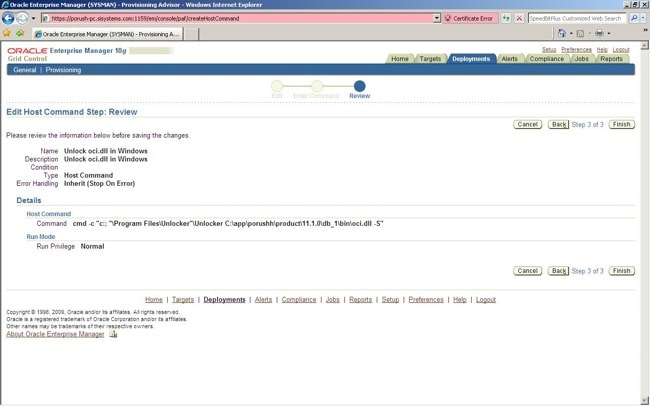Screen dimensions: 650x406
Task: Click the browser Home toolbar icon
Action: pos(562,33)
